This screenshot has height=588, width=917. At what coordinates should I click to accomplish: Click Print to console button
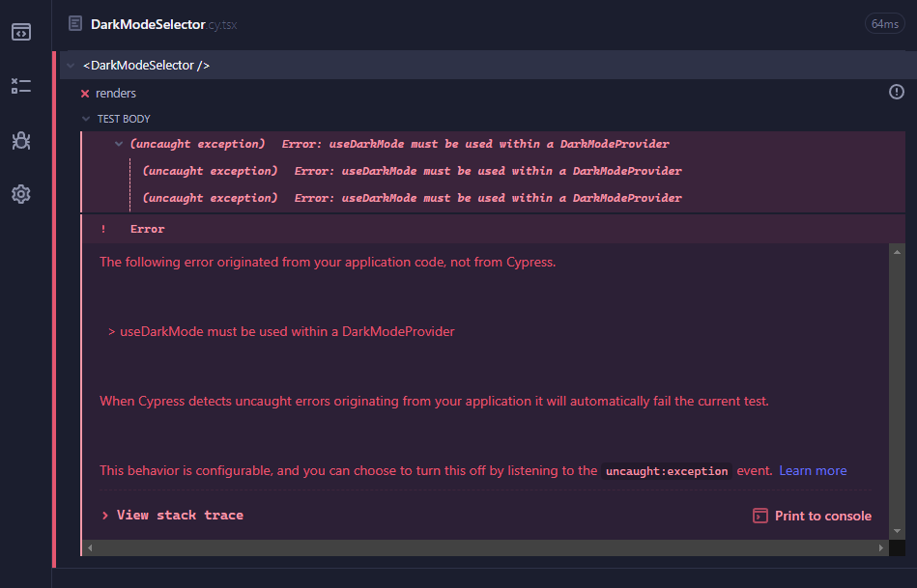[813, 516]
